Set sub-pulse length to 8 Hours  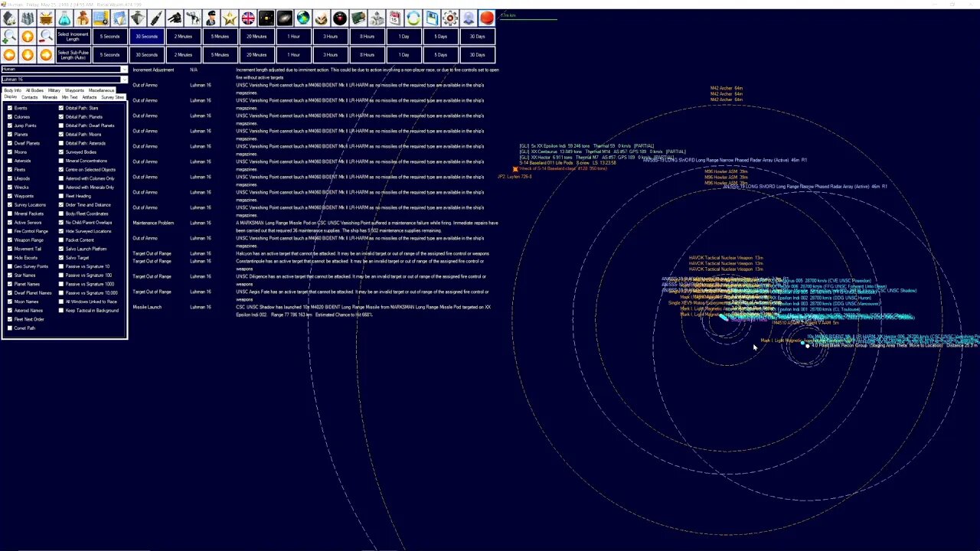pyautogui.click(x=367, y=54)
